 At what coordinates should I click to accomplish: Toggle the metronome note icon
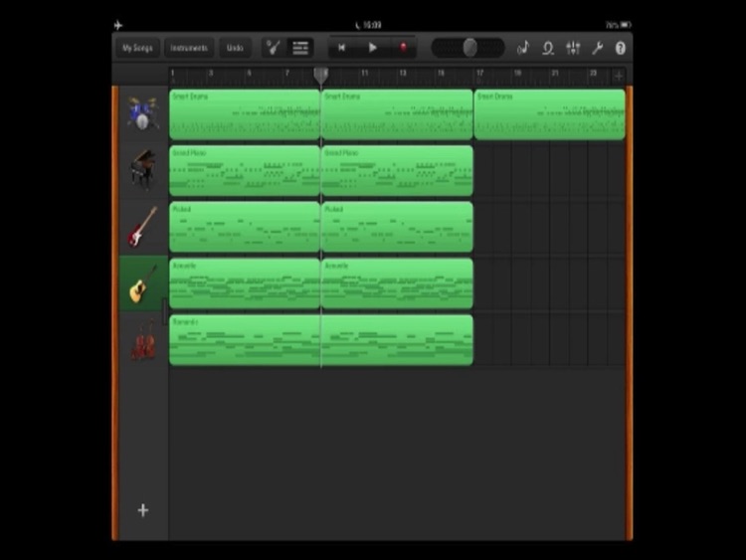[x=523, y=48]
